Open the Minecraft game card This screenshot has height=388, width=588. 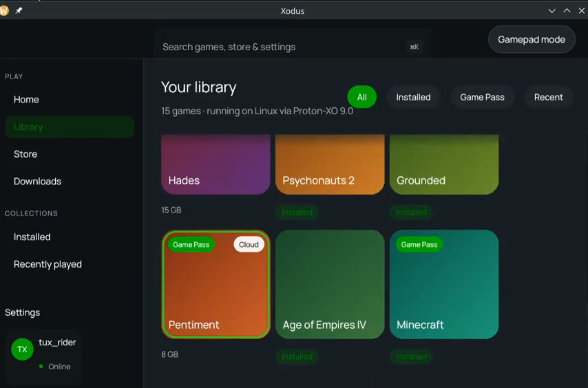click(444, 285)
